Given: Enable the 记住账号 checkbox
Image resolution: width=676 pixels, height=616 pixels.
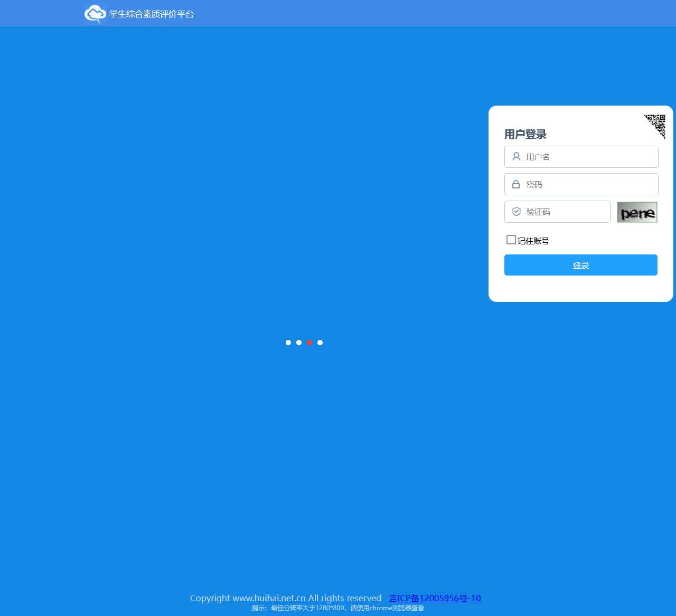Looking at the screenshot, I should point(511,240).
